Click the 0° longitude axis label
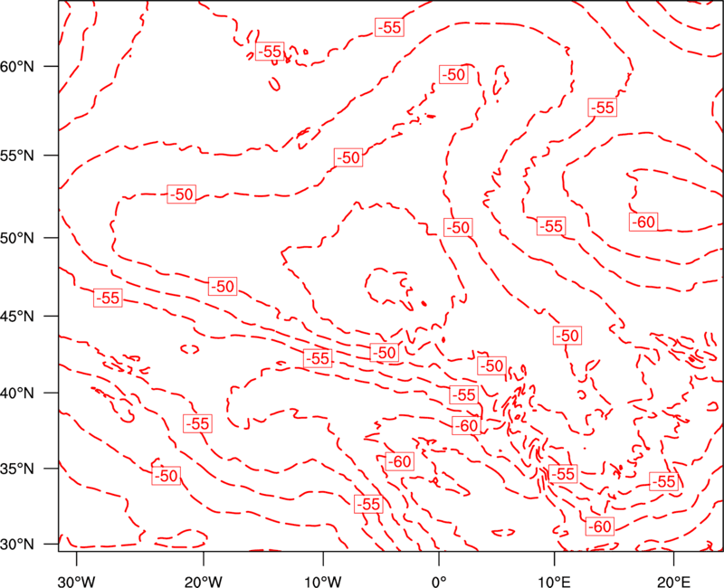Image resolution: width=724 pixels, height=588 pixels. [439, 581]
